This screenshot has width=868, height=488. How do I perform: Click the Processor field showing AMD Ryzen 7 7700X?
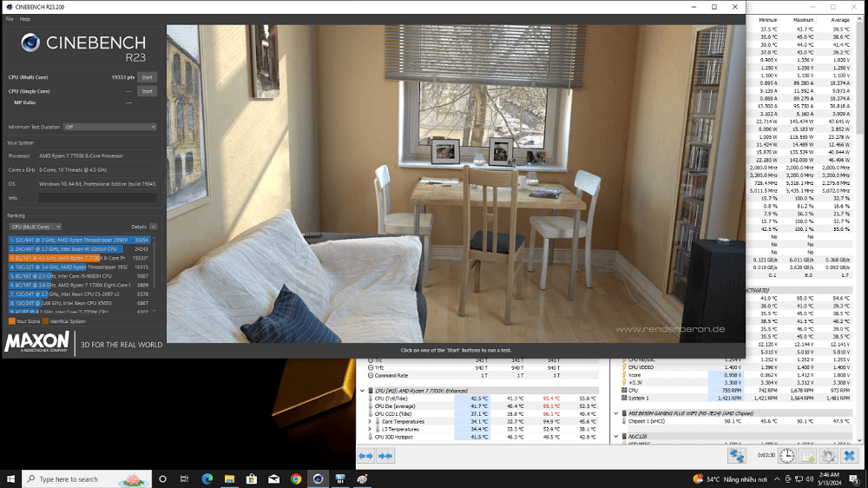pos(97,156)
